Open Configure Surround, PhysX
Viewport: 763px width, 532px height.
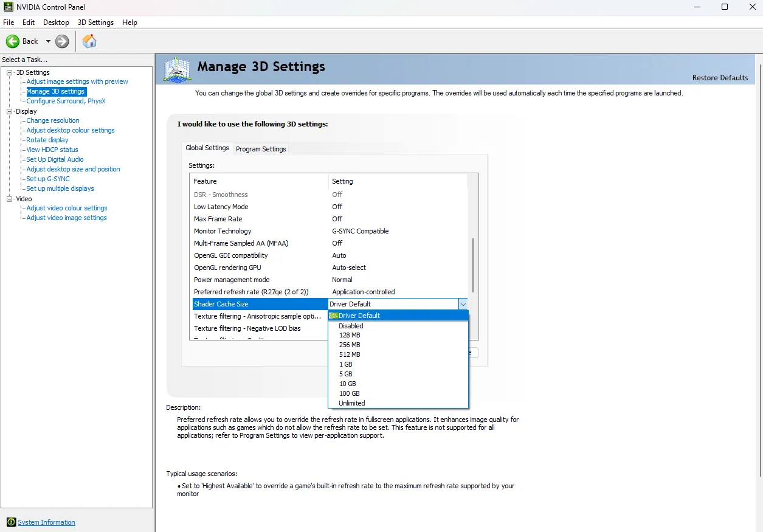[x=66, y=101]
